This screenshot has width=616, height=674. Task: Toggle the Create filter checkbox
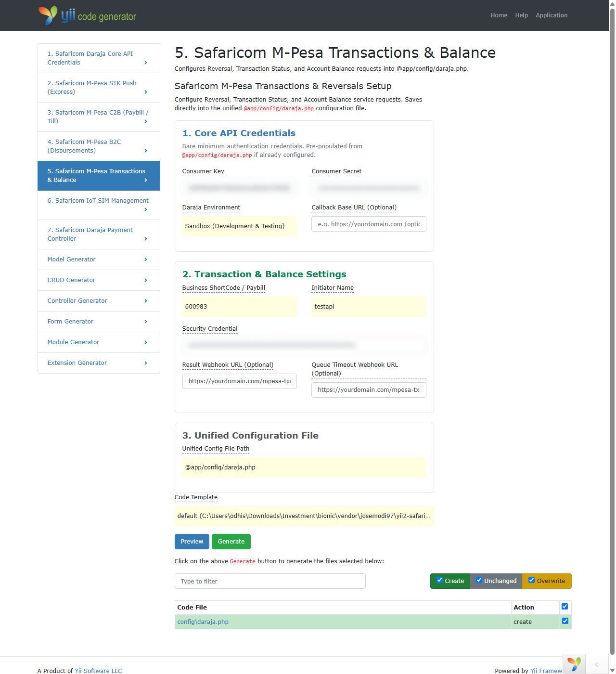[439, 580]
